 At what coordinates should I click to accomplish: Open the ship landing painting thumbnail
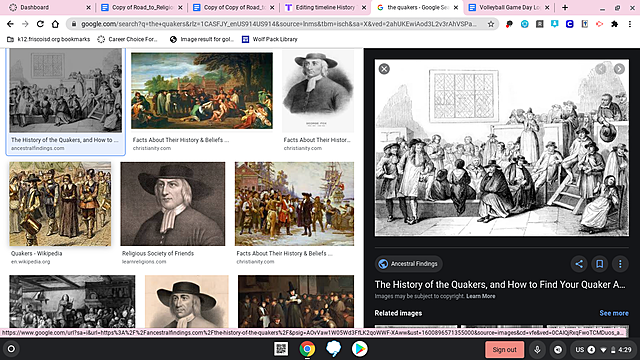[294, 204]
